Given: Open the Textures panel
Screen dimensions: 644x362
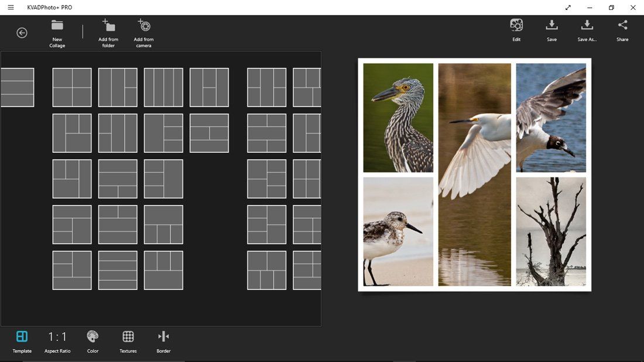Looking at the screenshot, I should pyautogui.click(x=128, y=340).
